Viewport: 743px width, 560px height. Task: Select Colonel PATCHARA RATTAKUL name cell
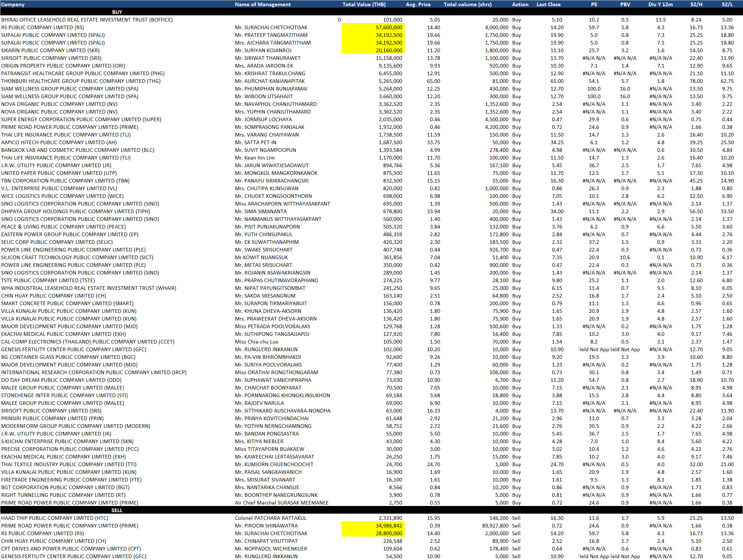point(271,518)
